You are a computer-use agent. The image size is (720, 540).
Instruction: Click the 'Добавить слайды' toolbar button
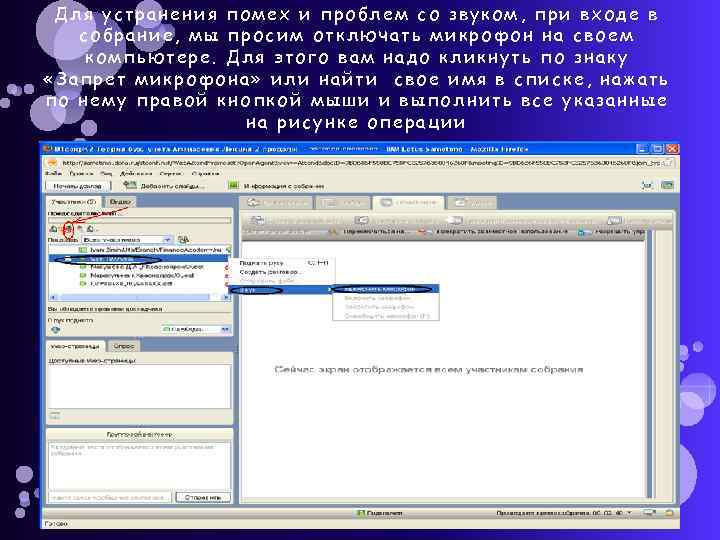164,186
